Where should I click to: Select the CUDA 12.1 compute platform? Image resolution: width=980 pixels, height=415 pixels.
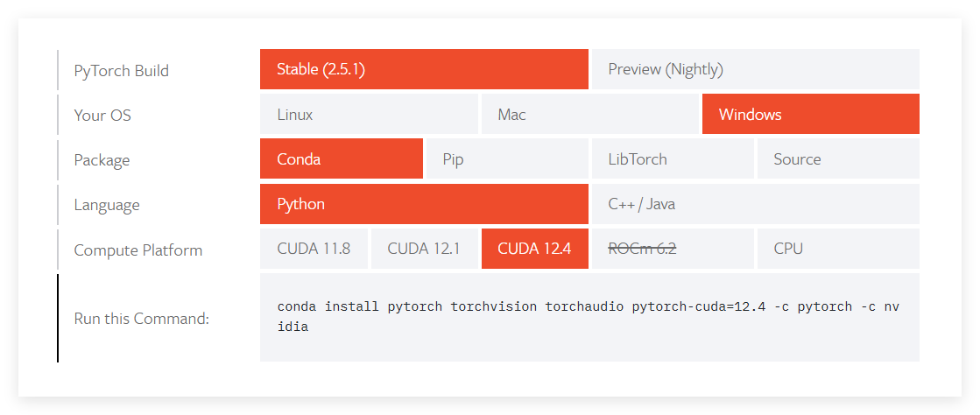tap(424, 249)
